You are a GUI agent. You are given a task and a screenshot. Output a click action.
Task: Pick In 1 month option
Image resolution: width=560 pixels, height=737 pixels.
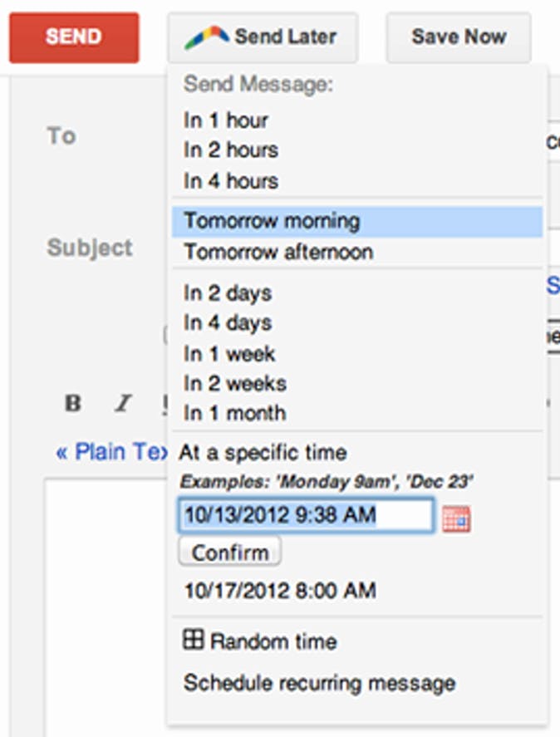[x=234, y=413]
